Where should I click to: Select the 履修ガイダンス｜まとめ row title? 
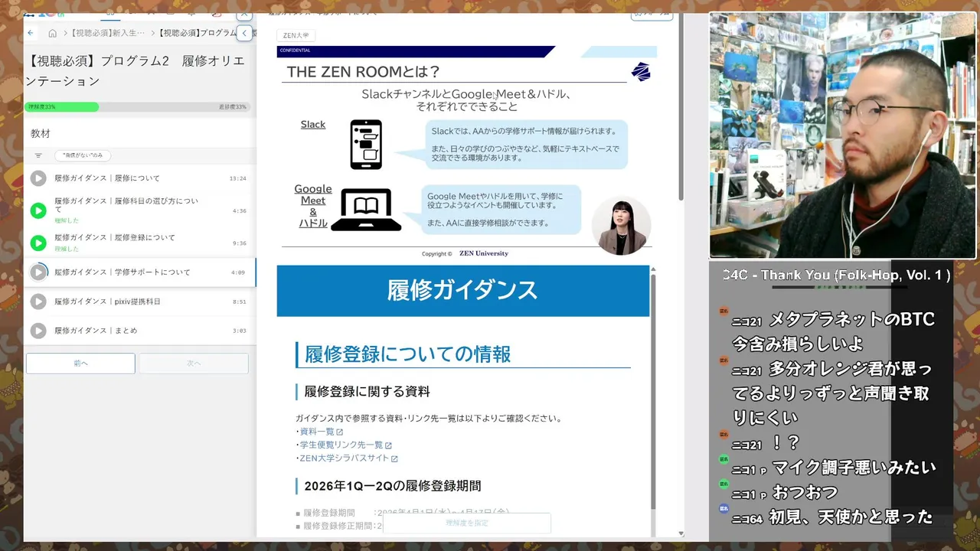coord(96,331)
